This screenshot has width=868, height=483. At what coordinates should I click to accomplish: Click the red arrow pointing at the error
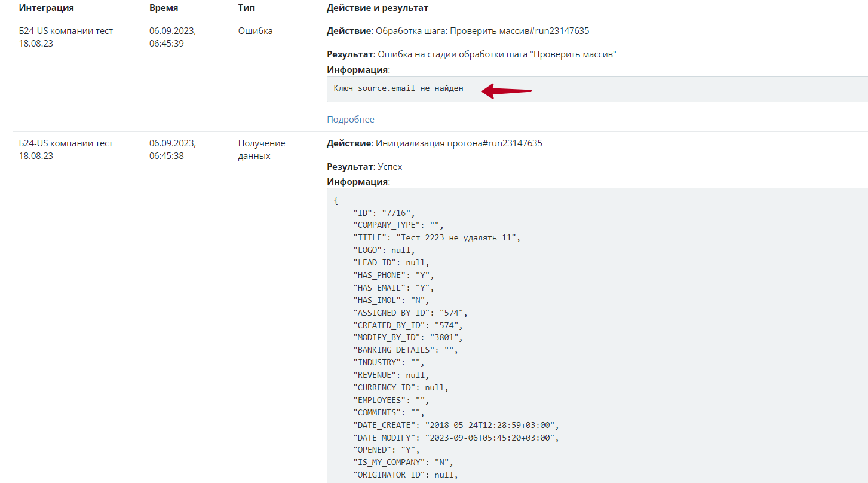pyautogui.click(x=507, y=91)
